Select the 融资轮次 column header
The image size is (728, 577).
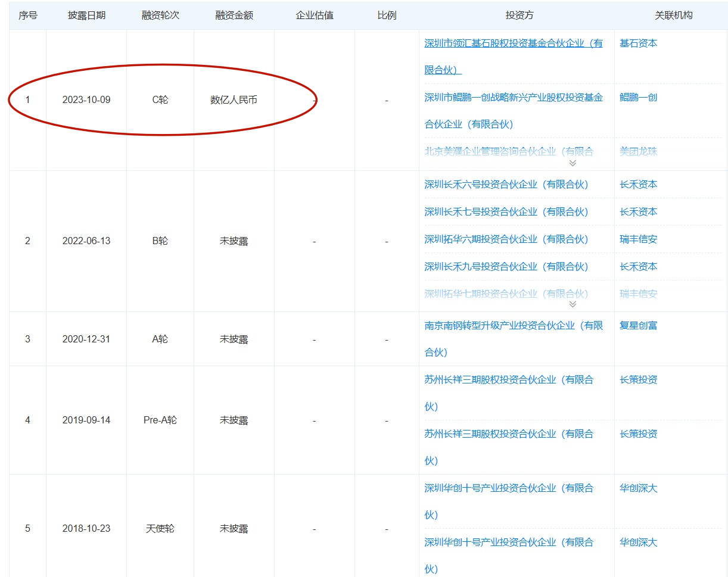pyautogui.click(x=160, y=15)
